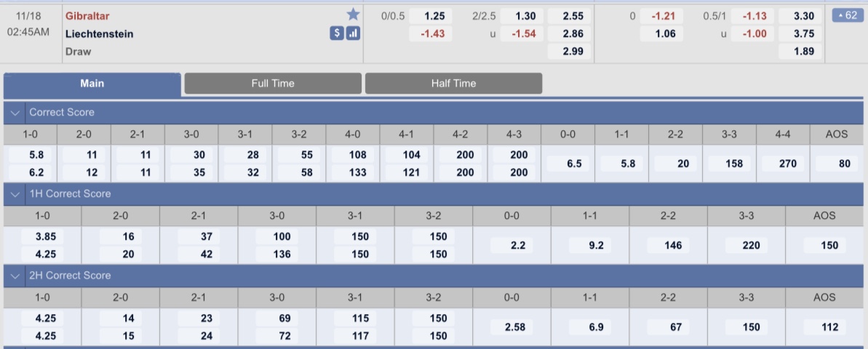Select 1H Correct Score 0-0 odds 2.2

coord(511,246)
